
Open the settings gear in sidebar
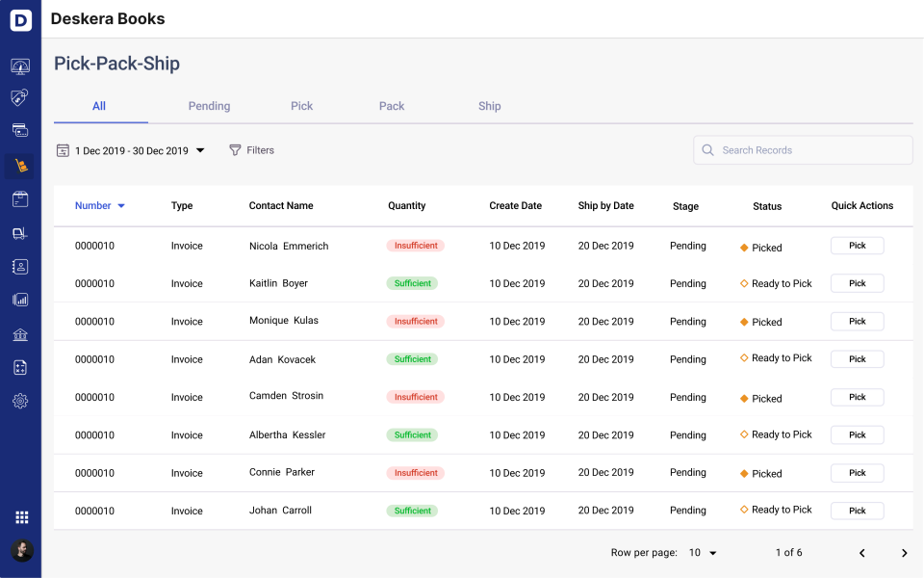pos(20,401)
